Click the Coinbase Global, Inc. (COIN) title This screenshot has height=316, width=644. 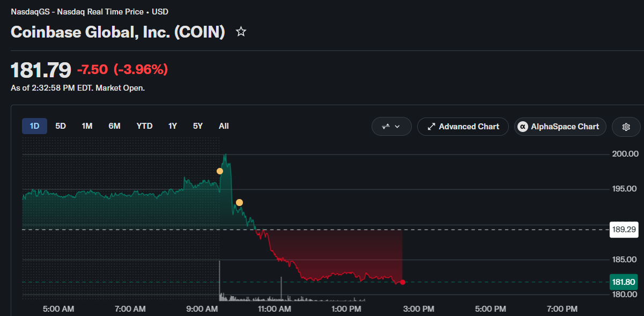(x=118, y=32)
